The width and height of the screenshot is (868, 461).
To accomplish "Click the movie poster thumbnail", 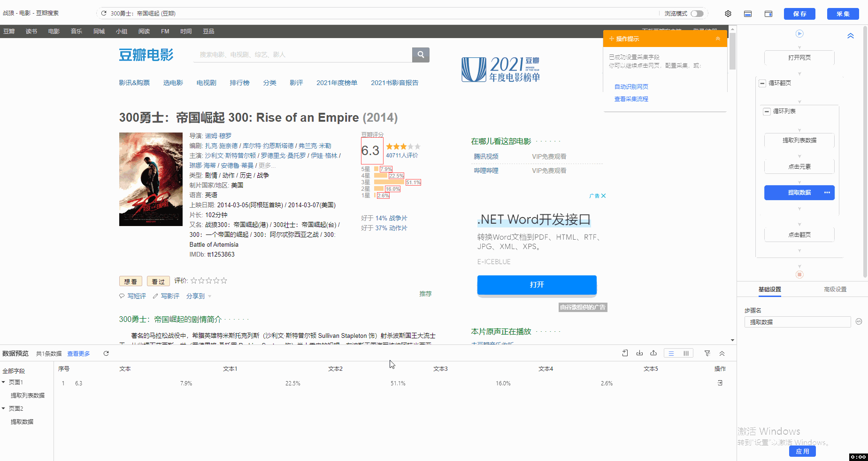I will tap(151, 179).
